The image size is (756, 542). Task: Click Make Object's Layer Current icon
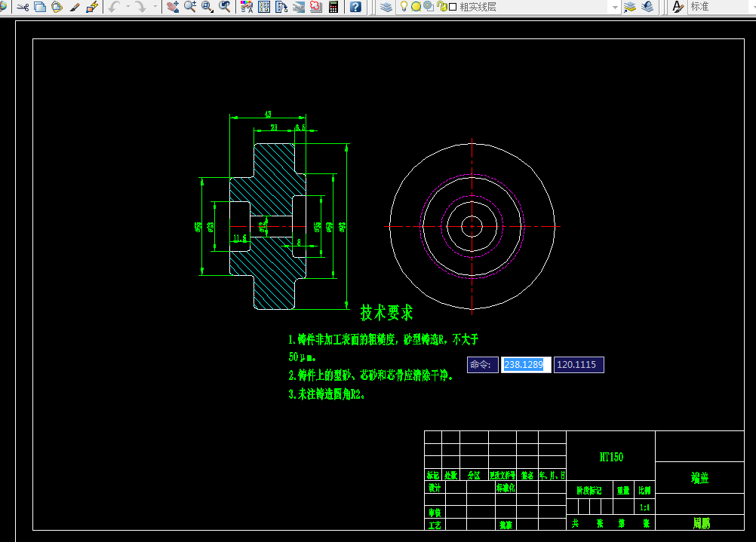(630, 7)
